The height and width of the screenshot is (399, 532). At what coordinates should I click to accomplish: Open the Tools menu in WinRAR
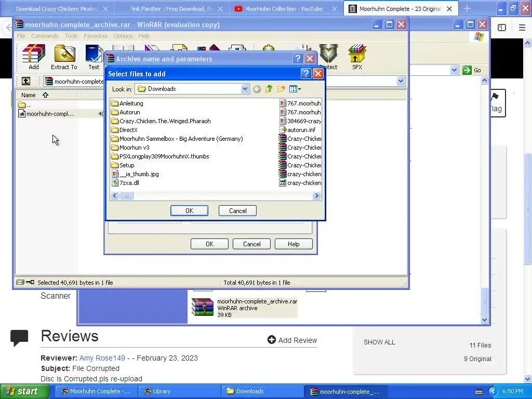click(x=71, y=36)
